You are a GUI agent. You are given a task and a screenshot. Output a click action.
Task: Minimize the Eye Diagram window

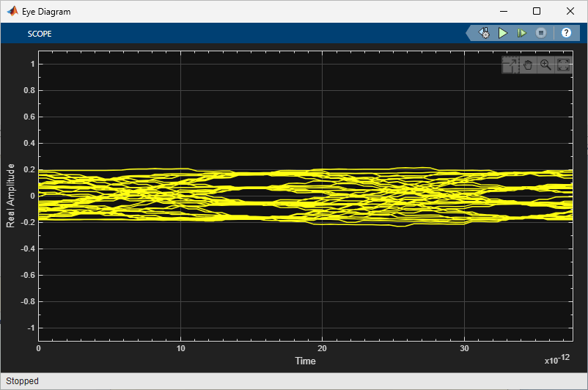point(504,11)
